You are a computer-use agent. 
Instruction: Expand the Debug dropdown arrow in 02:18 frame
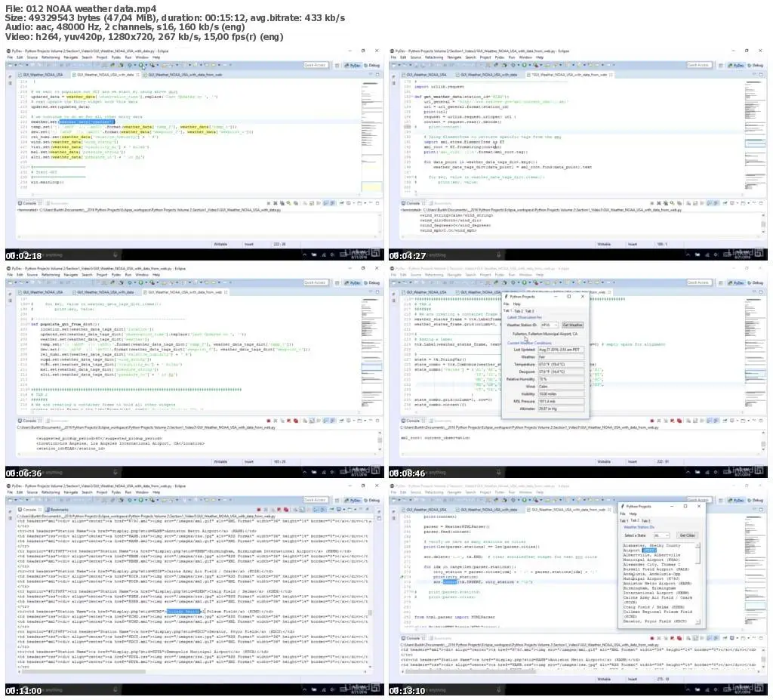134,65
